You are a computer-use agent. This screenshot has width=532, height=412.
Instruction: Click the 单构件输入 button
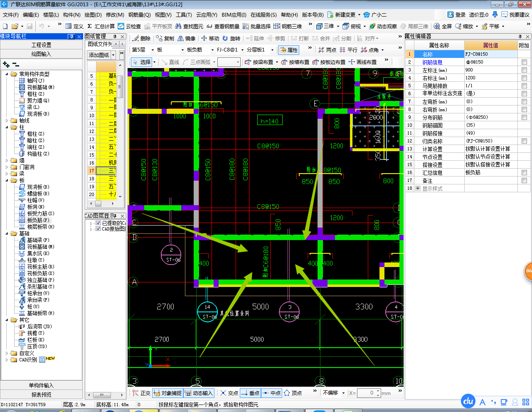click(42, 385)
